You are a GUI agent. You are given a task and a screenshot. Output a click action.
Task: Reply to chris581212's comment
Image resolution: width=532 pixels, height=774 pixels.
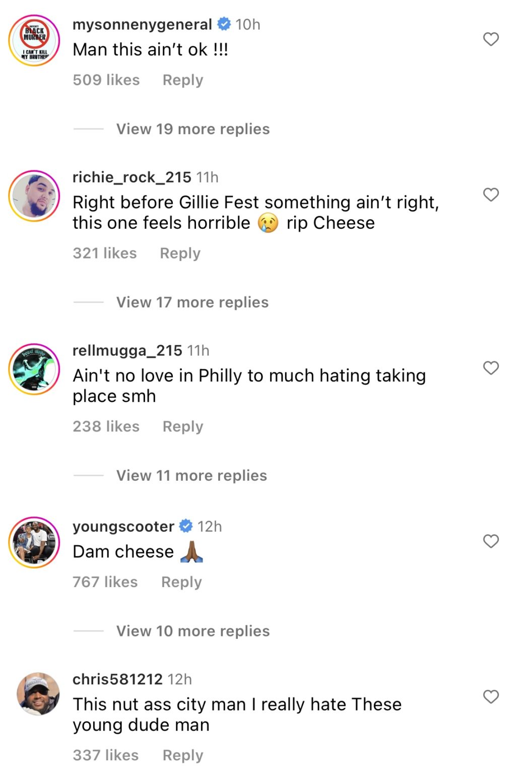tap(182, 755)
